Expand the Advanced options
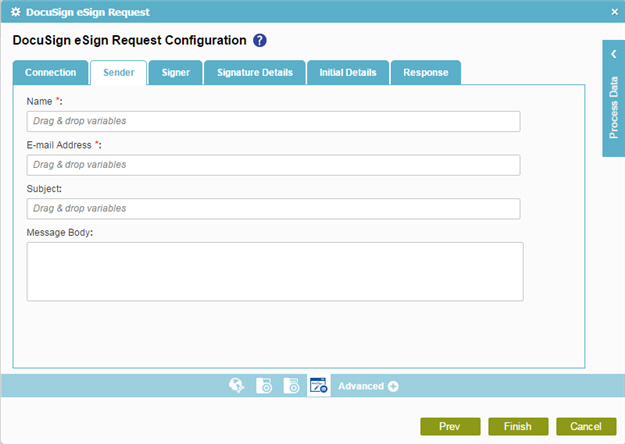Screen dimensions: 625x444 pos(368,386)
